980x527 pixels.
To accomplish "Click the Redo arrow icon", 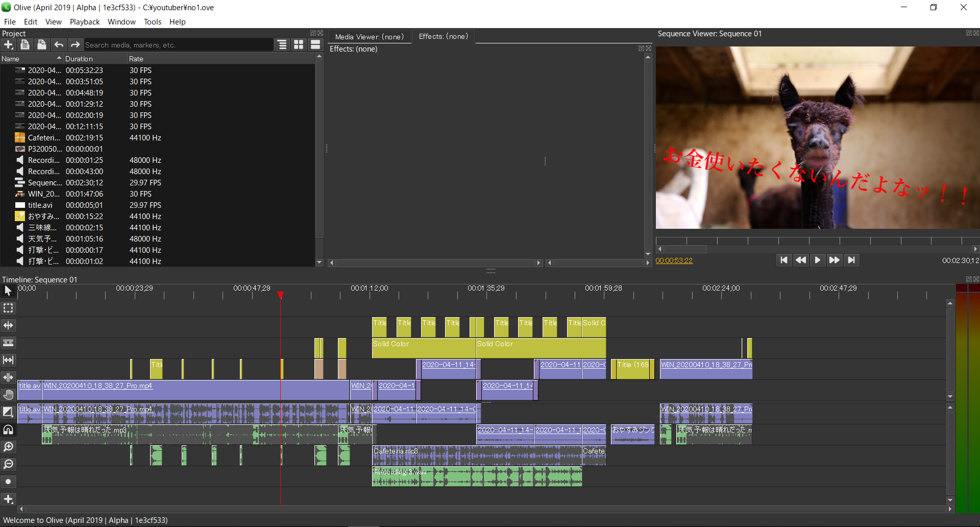I will (76, 45).
